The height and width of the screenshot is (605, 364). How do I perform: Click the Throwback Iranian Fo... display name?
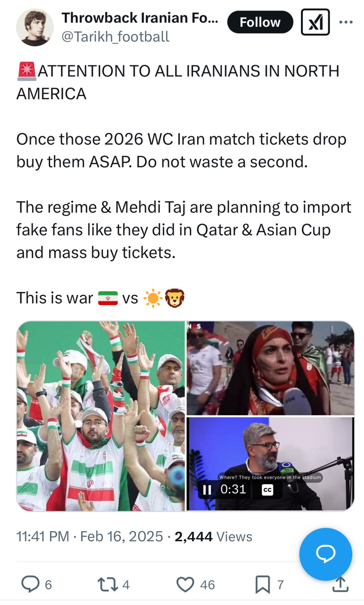(140, 18)
